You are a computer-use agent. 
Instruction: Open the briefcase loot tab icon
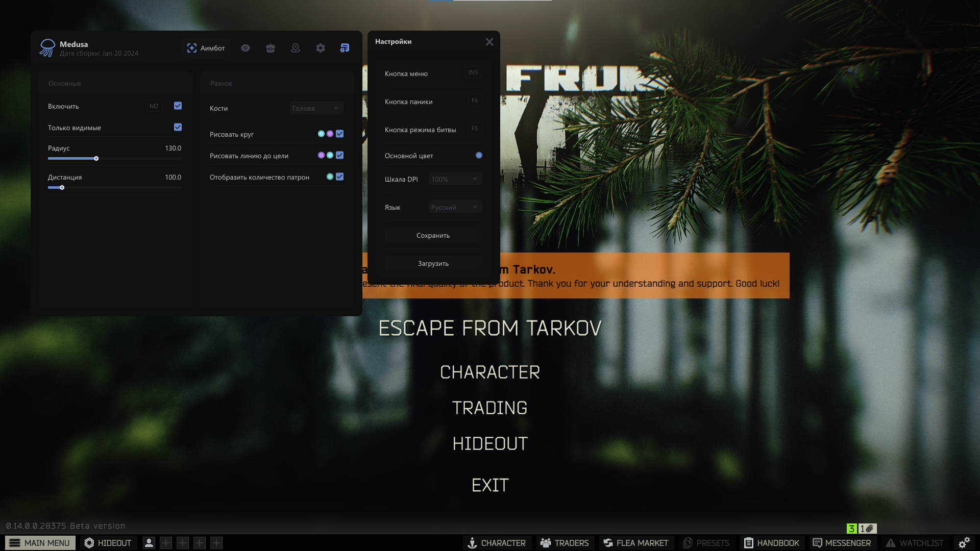pos(271,48)
